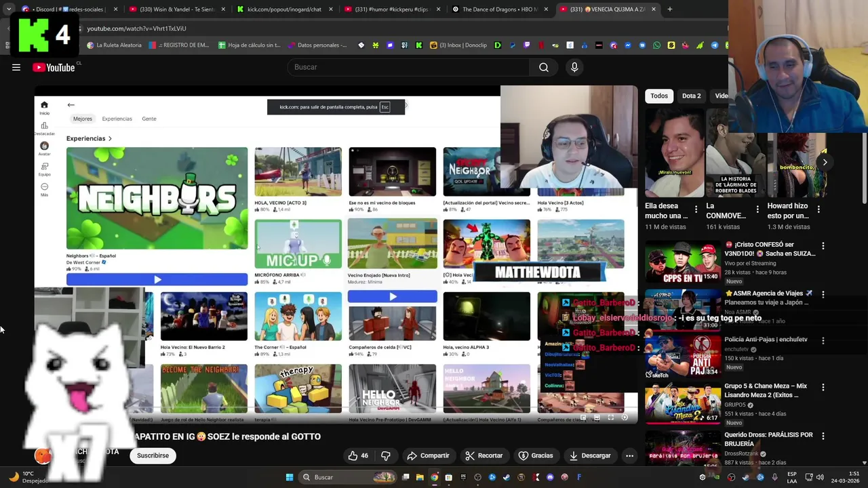Click the Recortar clip button
Viewport: 868px width, 488px height.
484,455
